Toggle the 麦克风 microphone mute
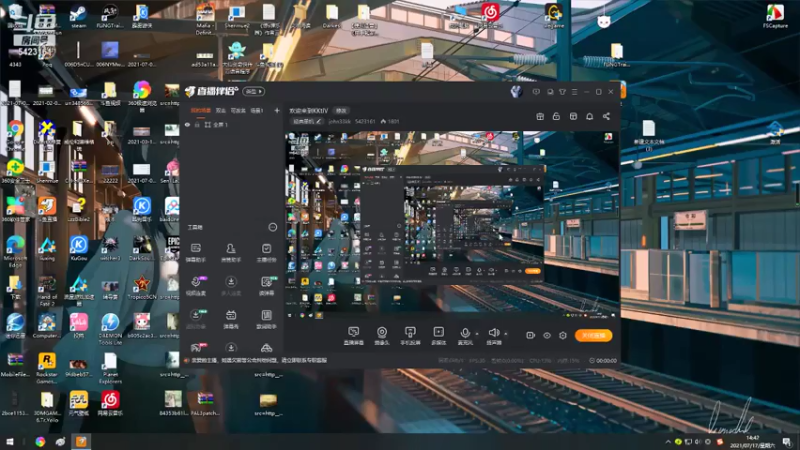Screen dimensions: 800x450 click(x=465, y=336)
